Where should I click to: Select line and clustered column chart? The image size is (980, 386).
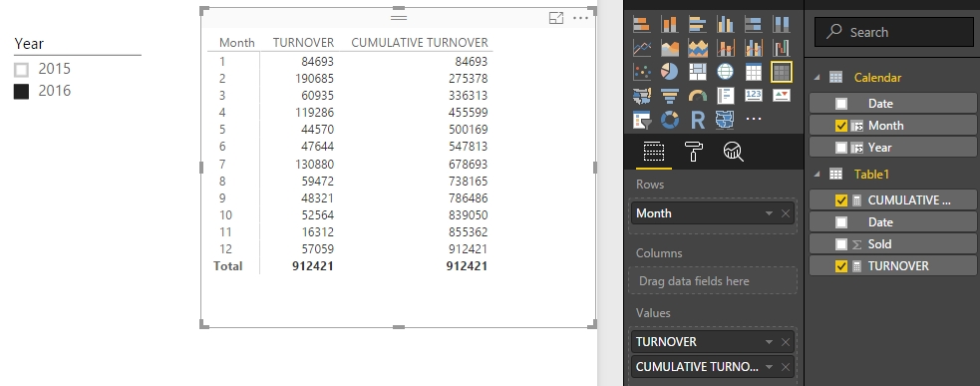tap(753, 48)
